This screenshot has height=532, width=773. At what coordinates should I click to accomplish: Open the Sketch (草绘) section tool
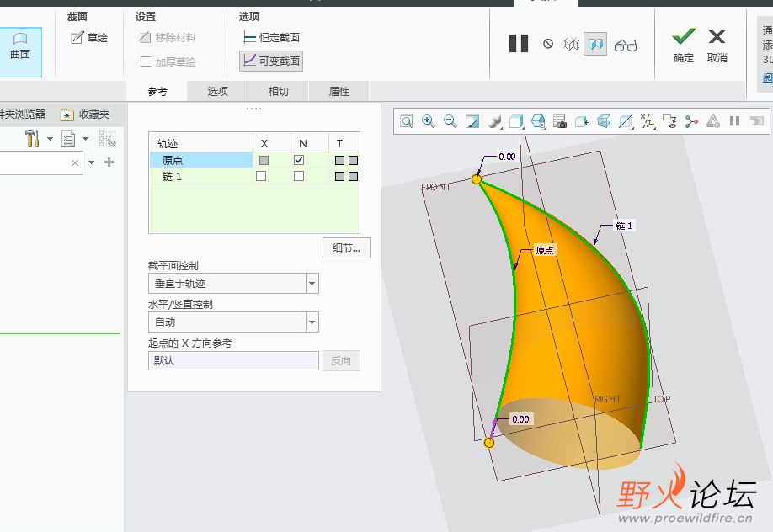(89, 38)
